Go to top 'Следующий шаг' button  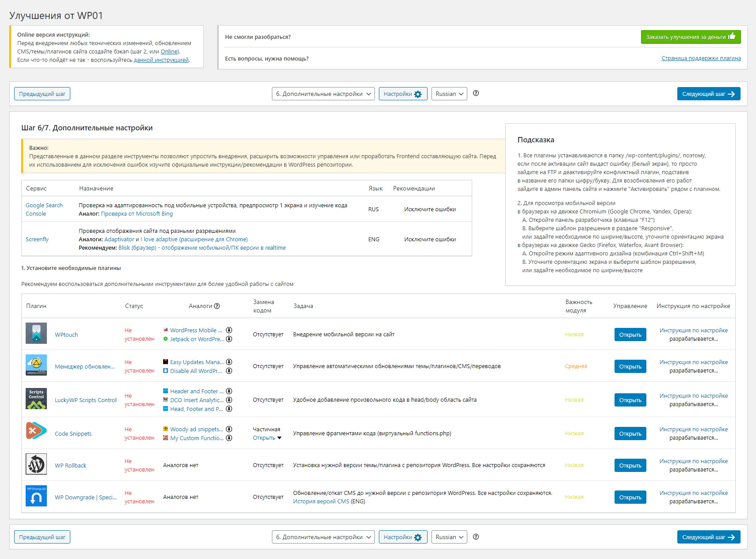[x=709, y=94]
